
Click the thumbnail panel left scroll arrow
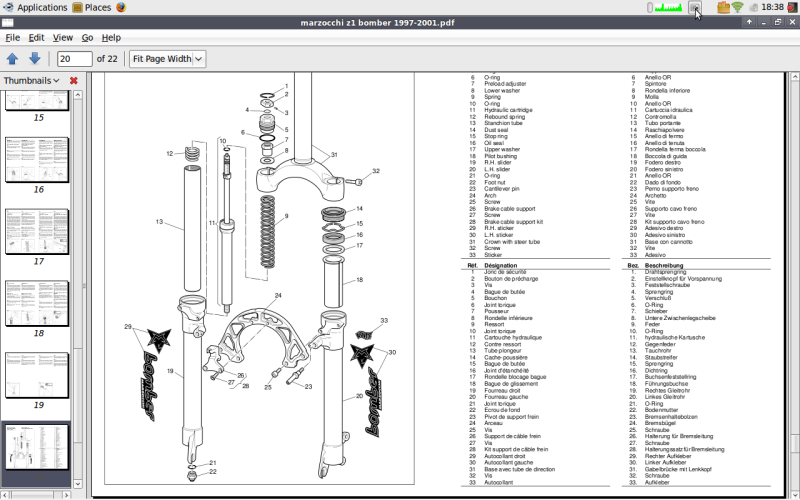click(x=5, y=495)
